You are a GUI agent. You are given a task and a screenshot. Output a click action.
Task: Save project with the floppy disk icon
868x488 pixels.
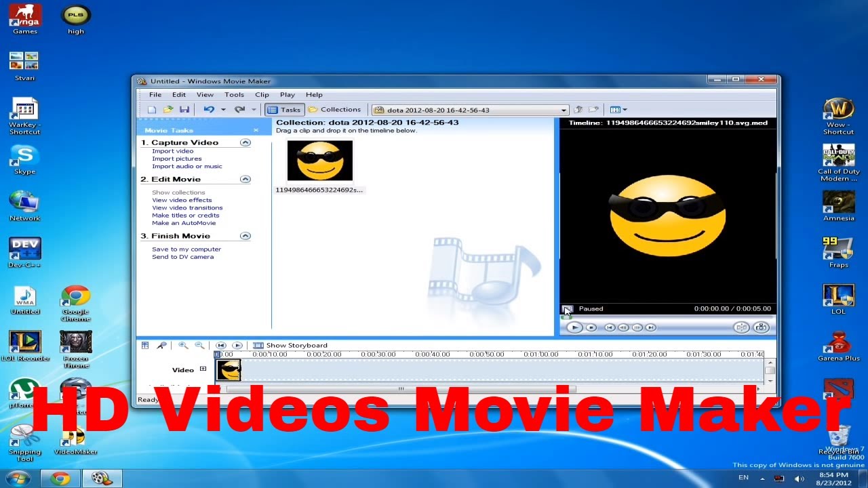click(x=184, y=110)
